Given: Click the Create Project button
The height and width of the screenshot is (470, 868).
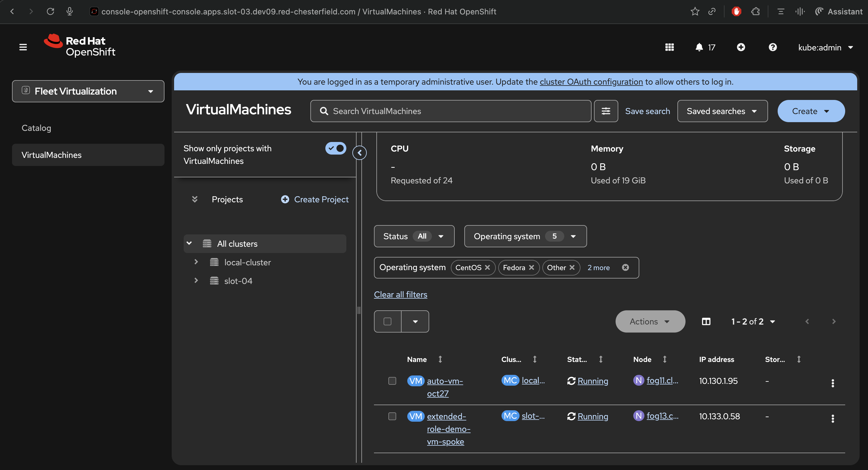Looking at the screenshot, I should tap(315, 200).
